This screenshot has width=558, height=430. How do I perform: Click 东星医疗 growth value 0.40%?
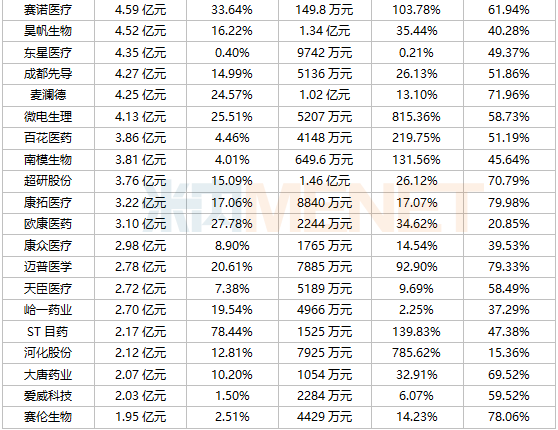click(x=232, y=53)
